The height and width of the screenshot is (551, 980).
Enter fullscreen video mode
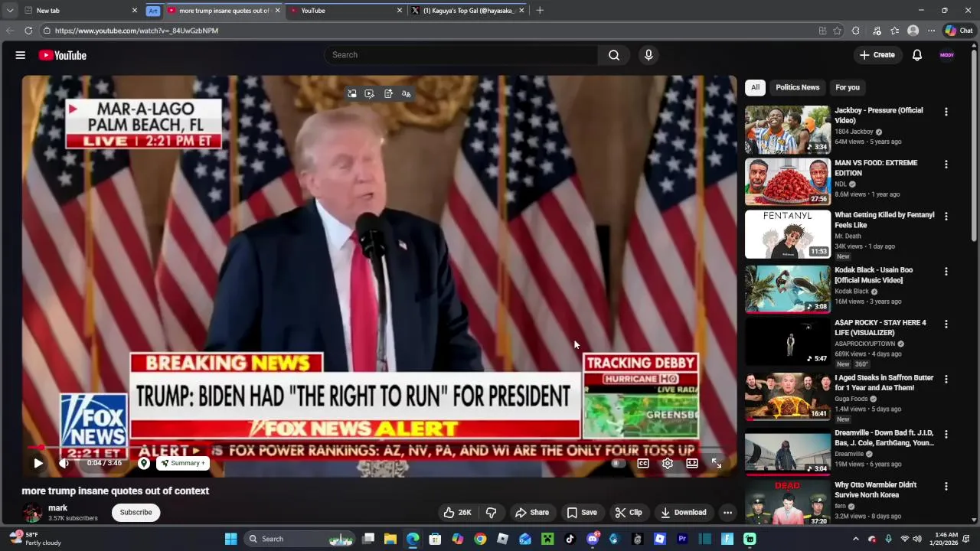coord(717,463)
